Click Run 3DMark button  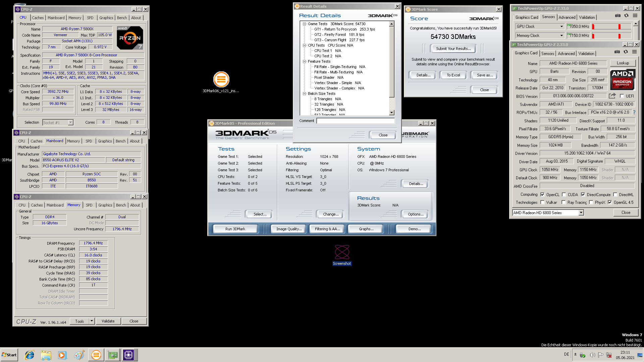(x=235, y=229)
